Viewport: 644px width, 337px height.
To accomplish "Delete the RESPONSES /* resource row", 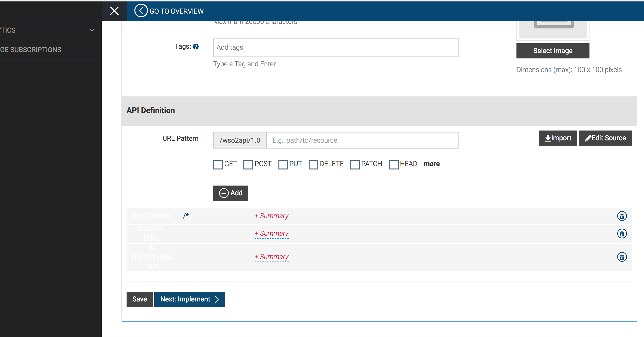I will pos(622,216).
